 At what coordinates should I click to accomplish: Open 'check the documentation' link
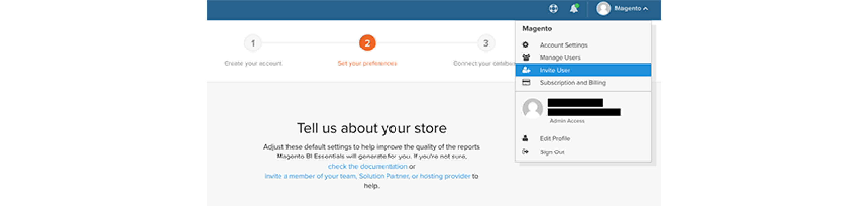click(x=367, y=166)
